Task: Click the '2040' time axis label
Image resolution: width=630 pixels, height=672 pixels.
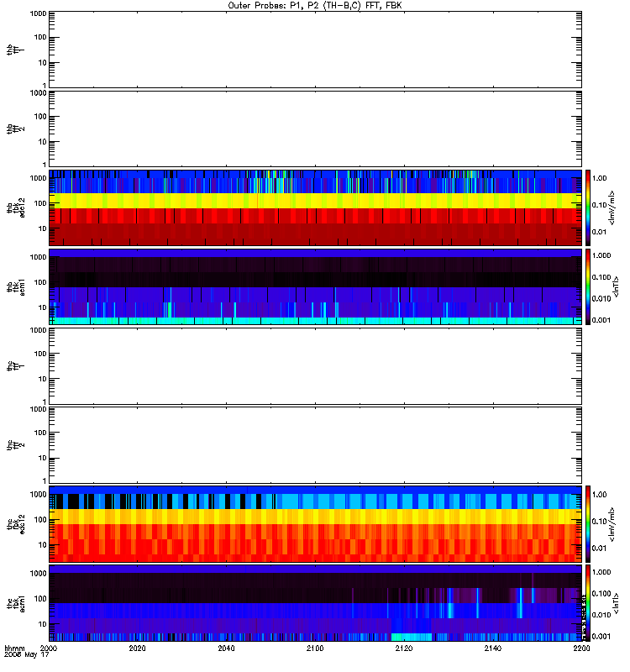Action: 226,648
